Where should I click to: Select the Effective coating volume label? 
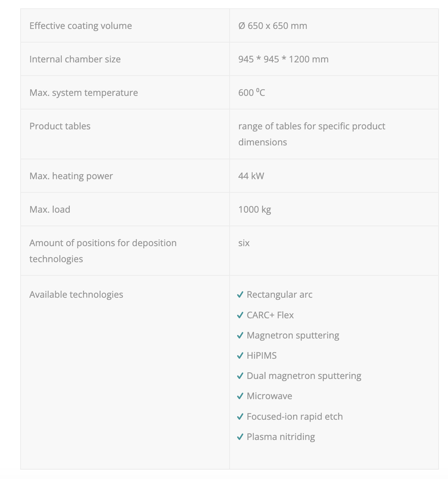81,26
